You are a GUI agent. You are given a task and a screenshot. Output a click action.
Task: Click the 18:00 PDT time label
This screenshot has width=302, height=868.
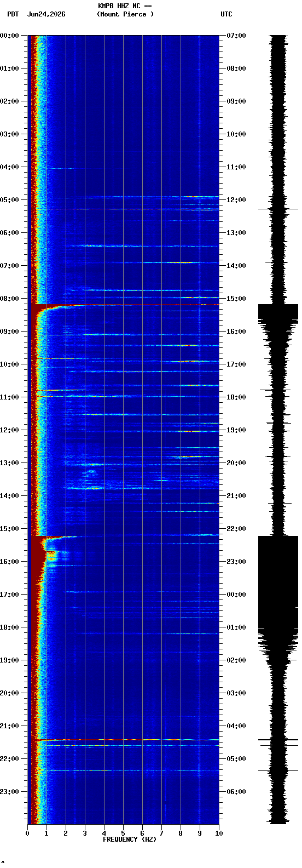click(10, 627)
